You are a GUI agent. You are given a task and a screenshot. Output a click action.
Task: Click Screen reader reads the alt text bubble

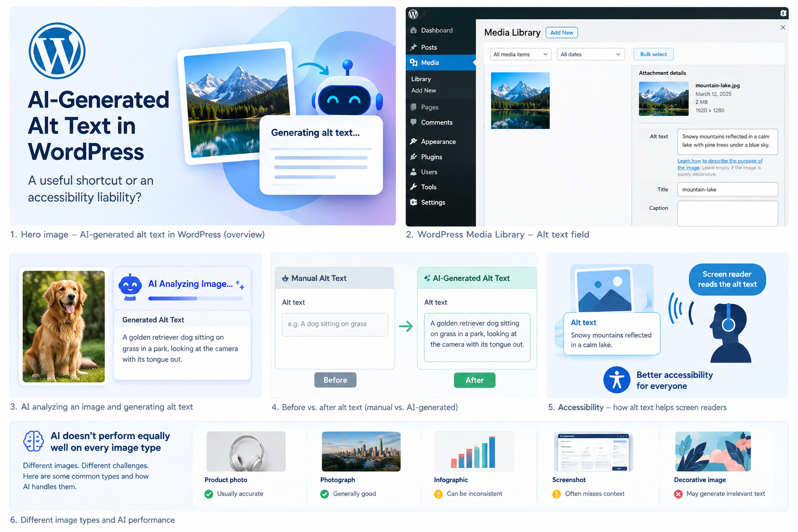[x=727, y=280]
